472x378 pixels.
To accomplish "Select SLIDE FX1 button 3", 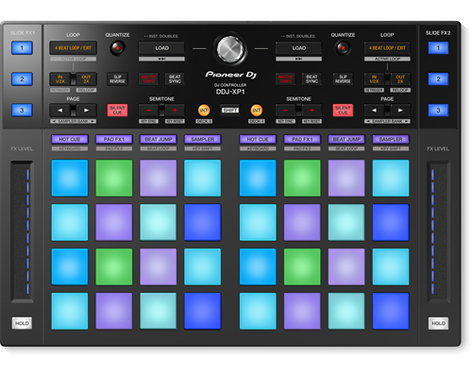I will pyautogui.click(x=22, y=110).
